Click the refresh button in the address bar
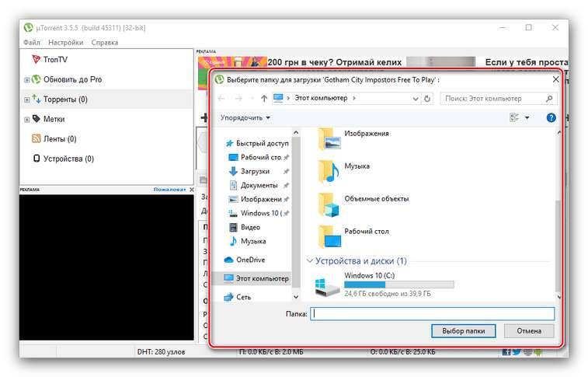Image resolution: width=588 pixels, height=377 pixels. [427, 99]
